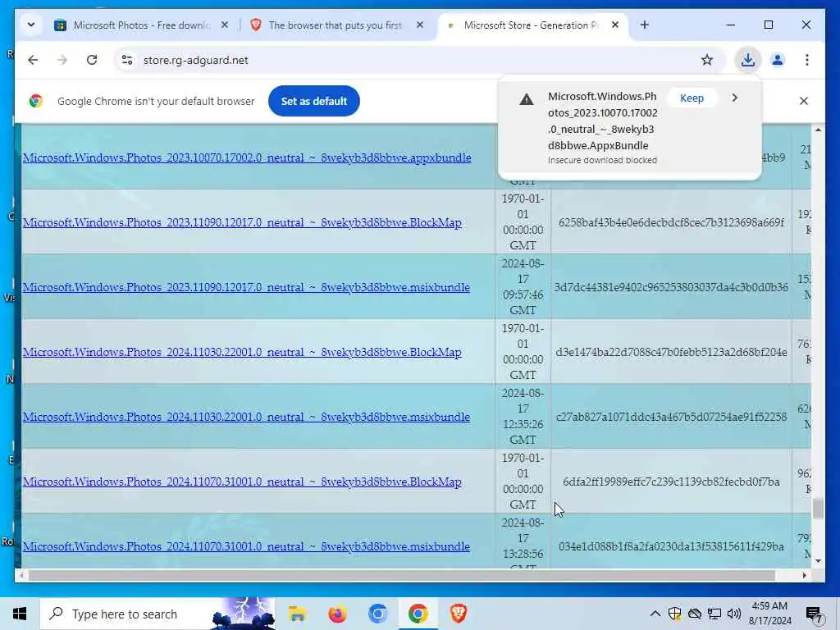Viewport: 840px width, 630px height.
Task: Download Photos 2024.11030.22001.0 BlockMap link
Action: (x=242, y=352)
